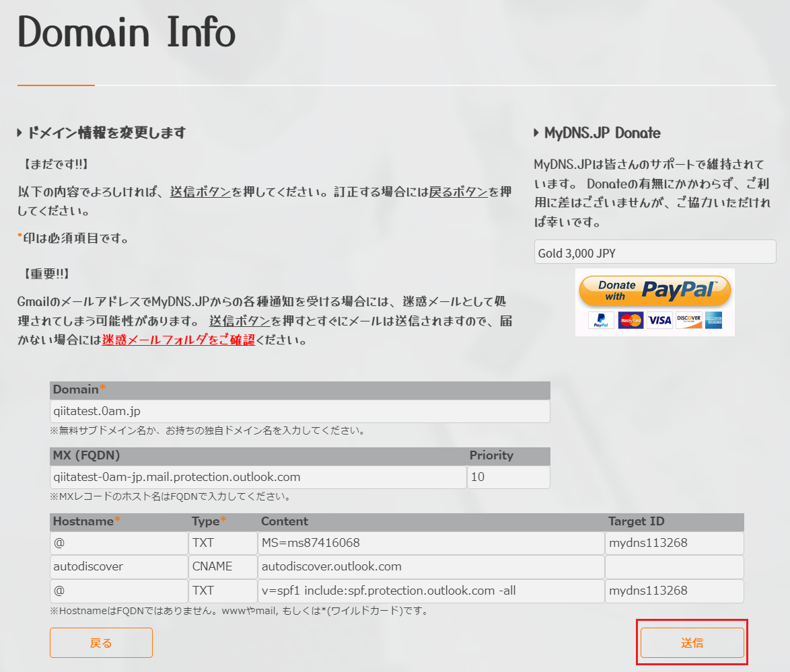Click the autodiscover hostname field
Image resolution: width=790 pixels, height=672 pixels.
point(119,566)
